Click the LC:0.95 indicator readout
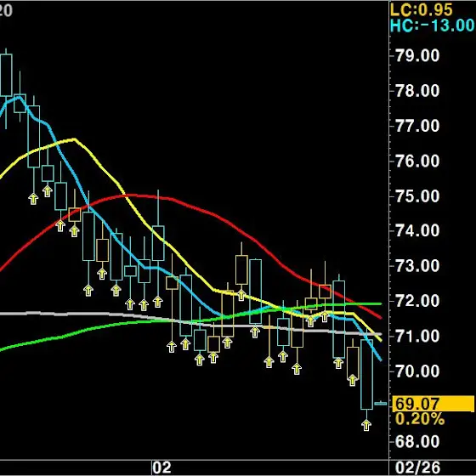The width and height of the screenshot is (476, 476). pyautogui.click(x=421, y=10)
